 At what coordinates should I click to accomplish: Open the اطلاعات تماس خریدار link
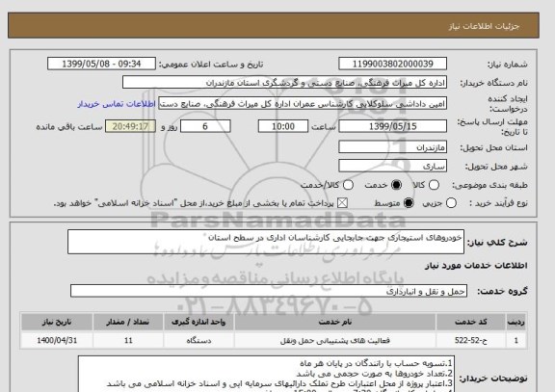tap(116, 104)
